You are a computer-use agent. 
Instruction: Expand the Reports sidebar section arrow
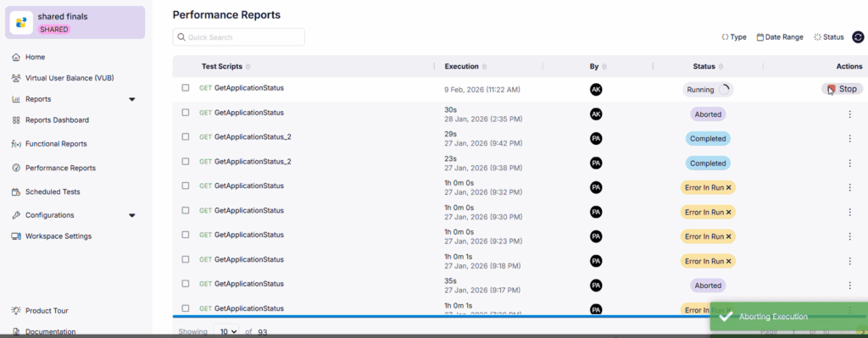point(131,100)
